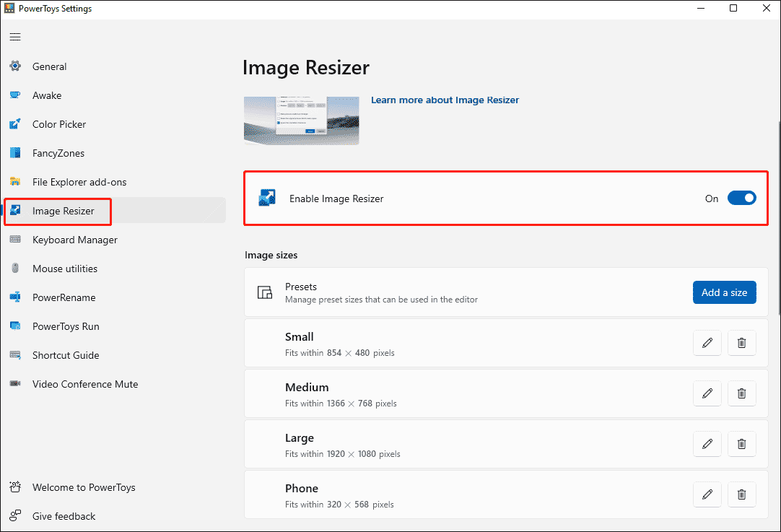Select Keyboard Manager in sidebar
The height and width of the screenshot is (532, 781).
tap(74, 240)
